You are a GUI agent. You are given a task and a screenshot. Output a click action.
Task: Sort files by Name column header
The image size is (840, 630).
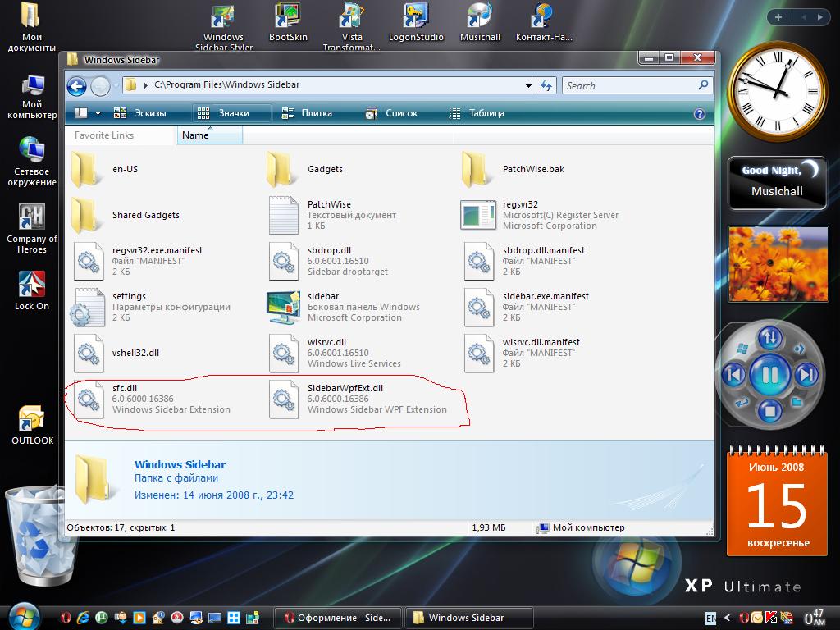point(196,135)
